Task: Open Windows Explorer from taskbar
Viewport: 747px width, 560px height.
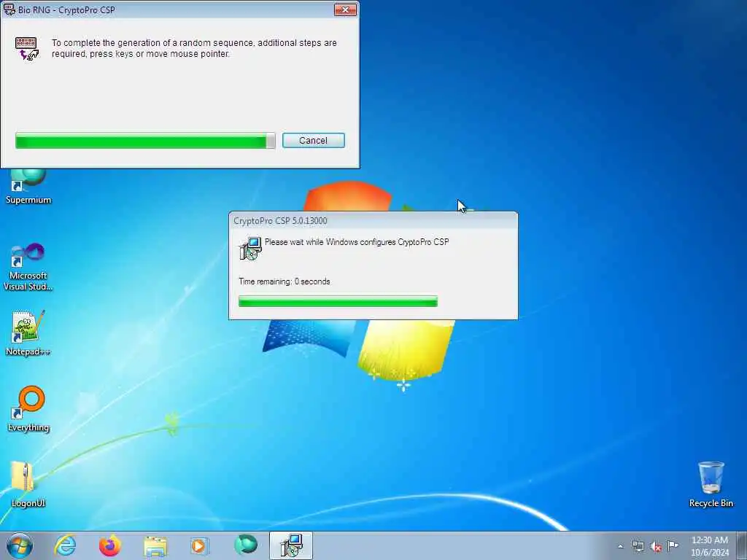Action: point(155,546)
